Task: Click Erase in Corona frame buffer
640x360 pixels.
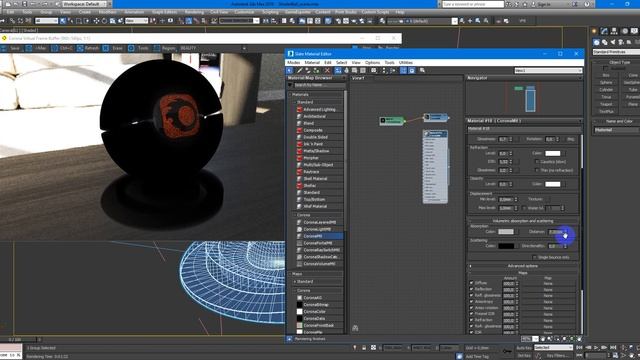Action: point(113,48)
